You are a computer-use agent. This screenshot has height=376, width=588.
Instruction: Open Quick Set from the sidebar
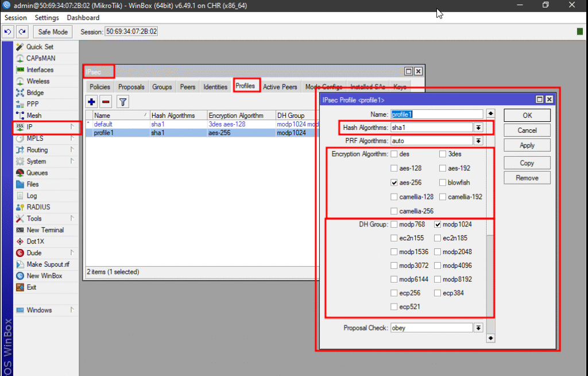click(40, 47)
